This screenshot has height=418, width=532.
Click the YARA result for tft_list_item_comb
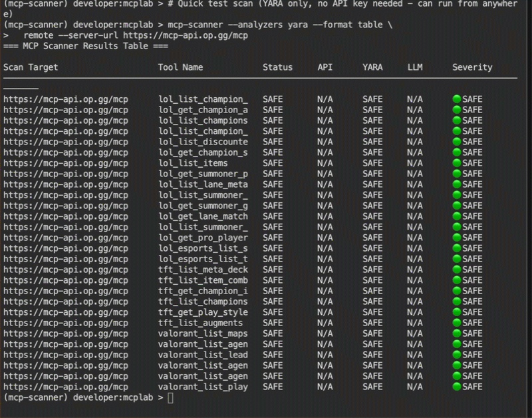click(x=372, y=280)
